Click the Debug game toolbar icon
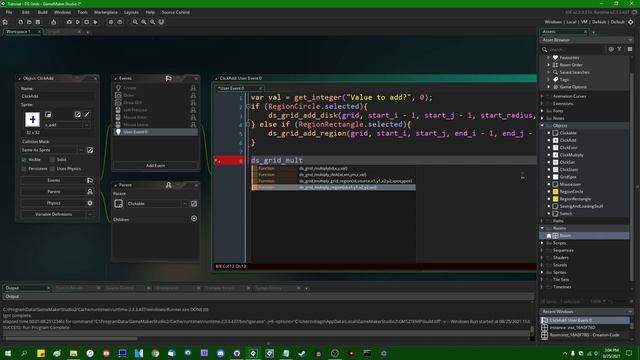 [x=69, y=22]
